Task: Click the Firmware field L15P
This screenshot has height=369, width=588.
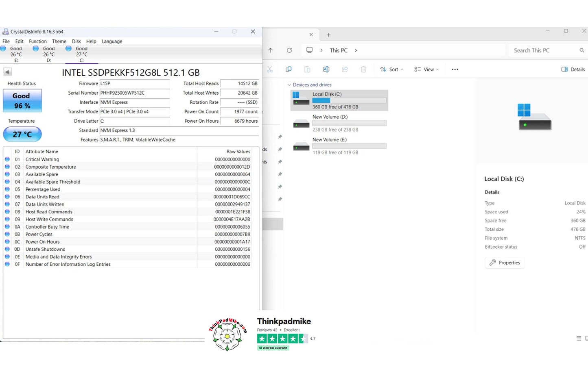Action: pos(134,83)
